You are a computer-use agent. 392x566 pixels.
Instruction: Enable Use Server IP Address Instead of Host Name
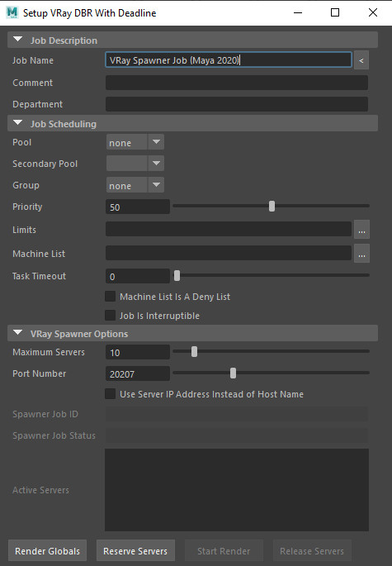110,394
